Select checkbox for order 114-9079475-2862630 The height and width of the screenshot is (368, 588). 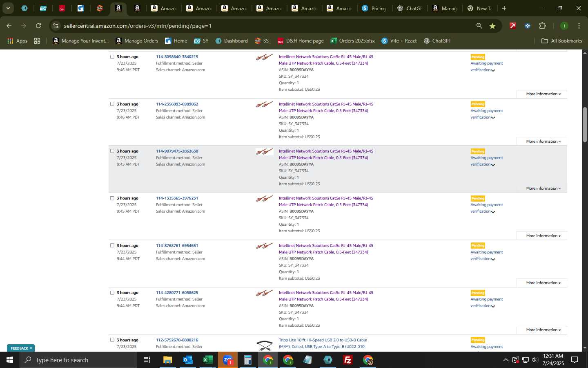click(112, 151)
